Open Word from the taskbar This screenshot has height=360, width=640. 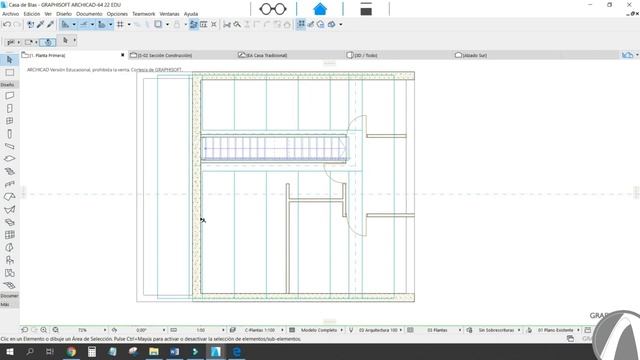175,351
